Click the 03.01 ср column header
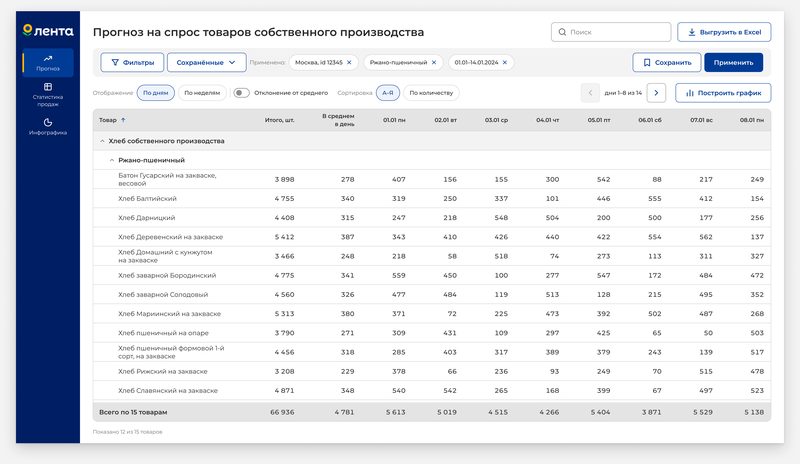The image size is (800, 464). click(496, 120)
